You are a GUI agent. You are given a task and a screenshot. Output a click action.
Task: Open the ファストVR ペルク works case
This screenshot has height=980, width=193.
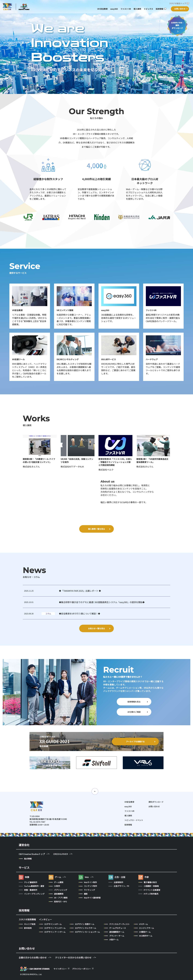[x=116, y=453]
